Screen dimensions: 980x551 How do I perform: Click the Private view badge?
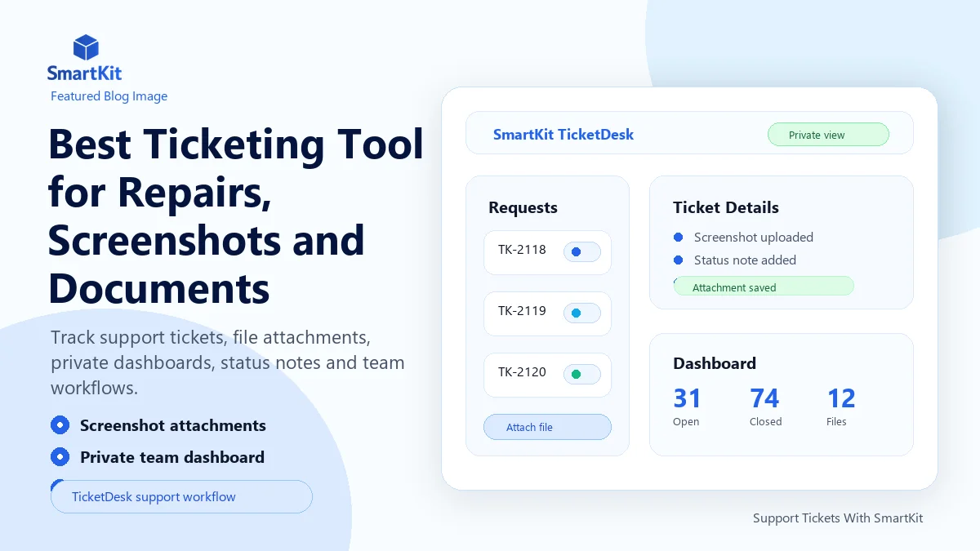pyautogui.click(x=828, y=135)
